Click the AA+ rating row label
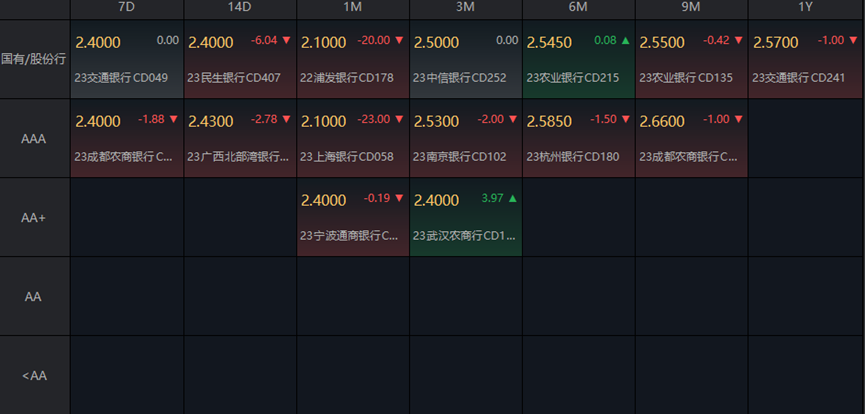The image size is (865, 414). click(x=34, y=217)
